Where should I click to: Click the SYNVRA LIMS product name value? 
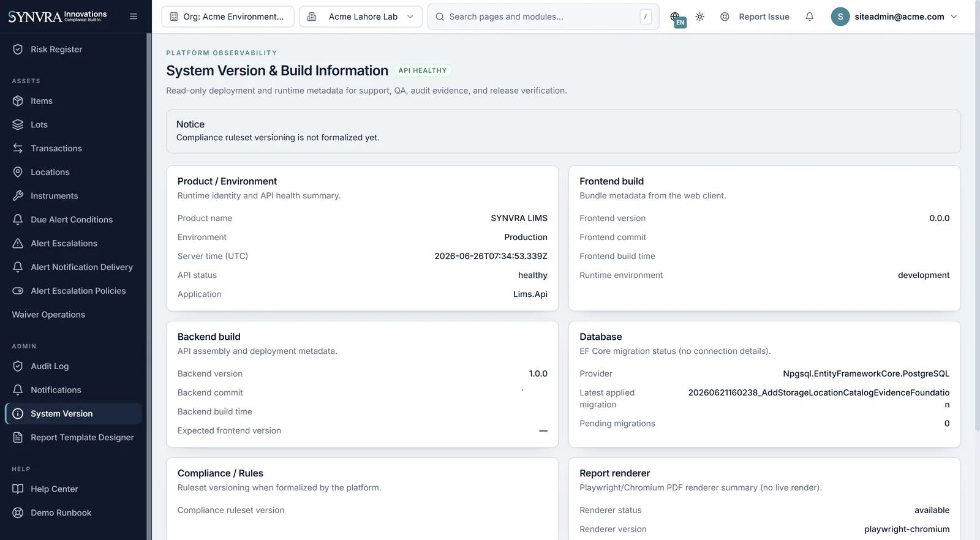click(x=519, y=218)
